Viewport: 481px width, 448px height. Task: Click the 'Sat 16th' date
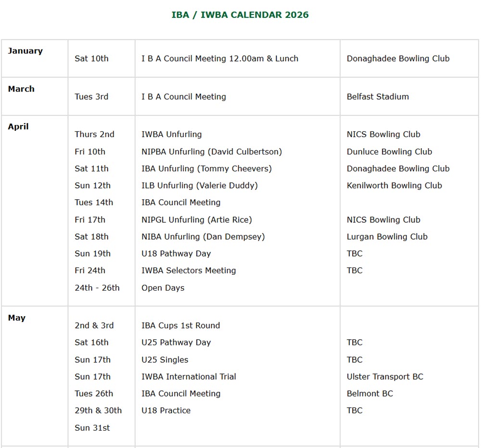[x=91, y=343]
